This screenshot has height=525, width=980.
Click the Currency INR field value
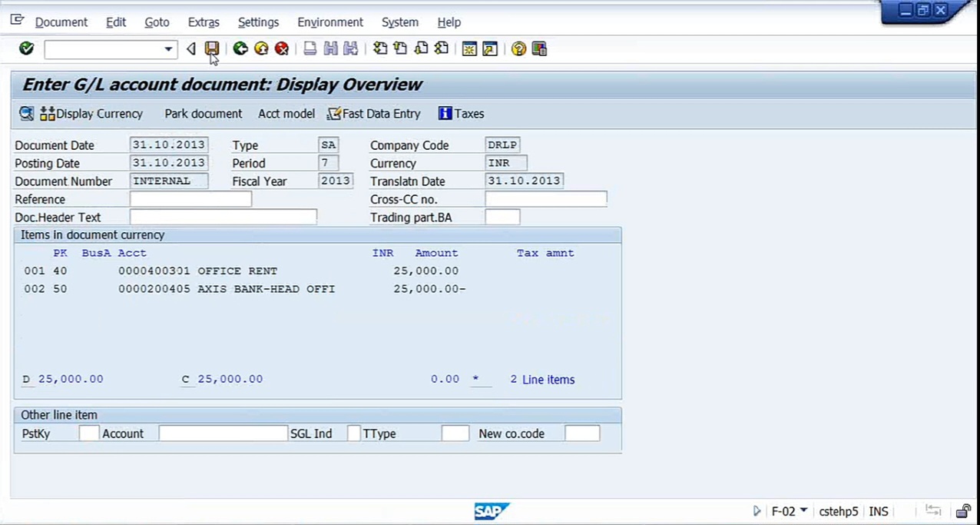pyautogui.click(x=506, y=163)
